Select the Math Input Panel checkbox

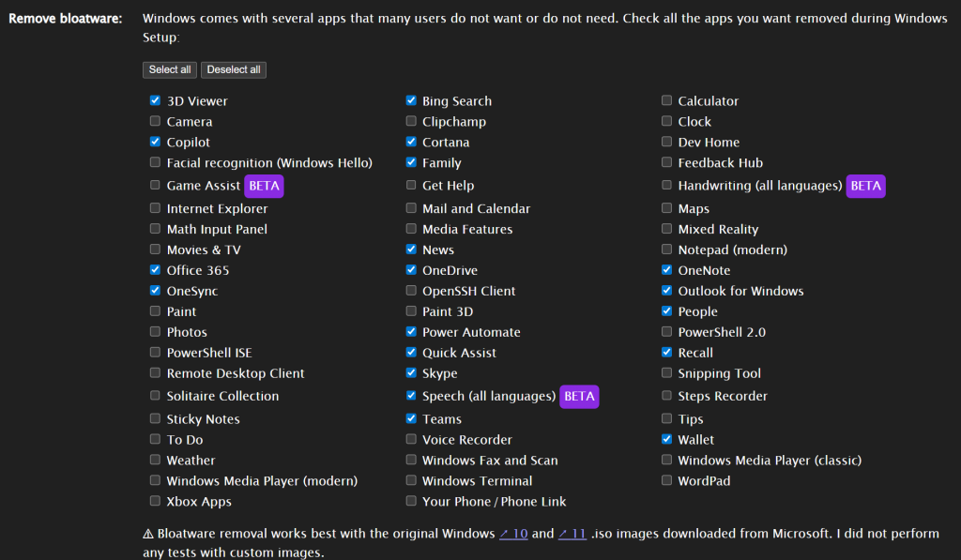155,229
